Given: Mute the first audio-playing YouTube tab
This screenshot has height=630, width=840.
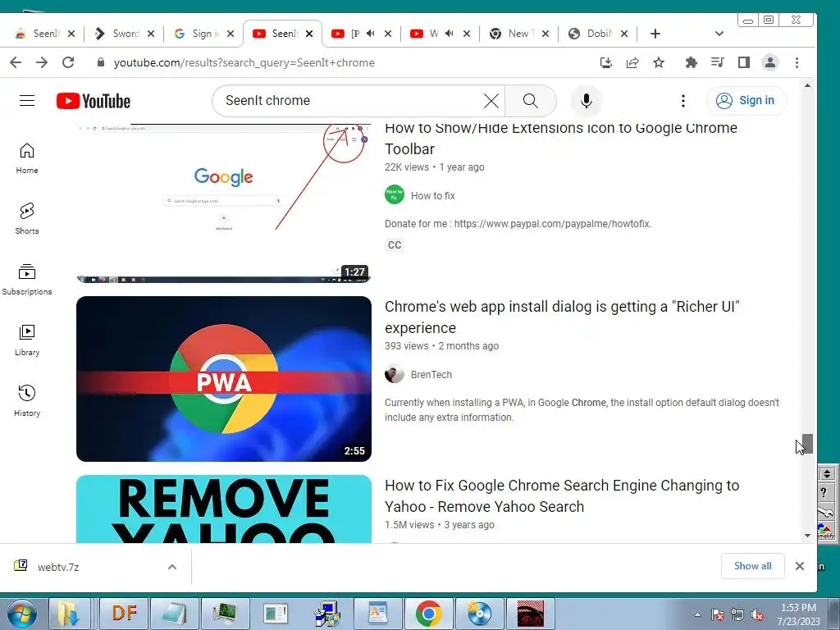Looking at the screenshot, I should tap(371, 34).
